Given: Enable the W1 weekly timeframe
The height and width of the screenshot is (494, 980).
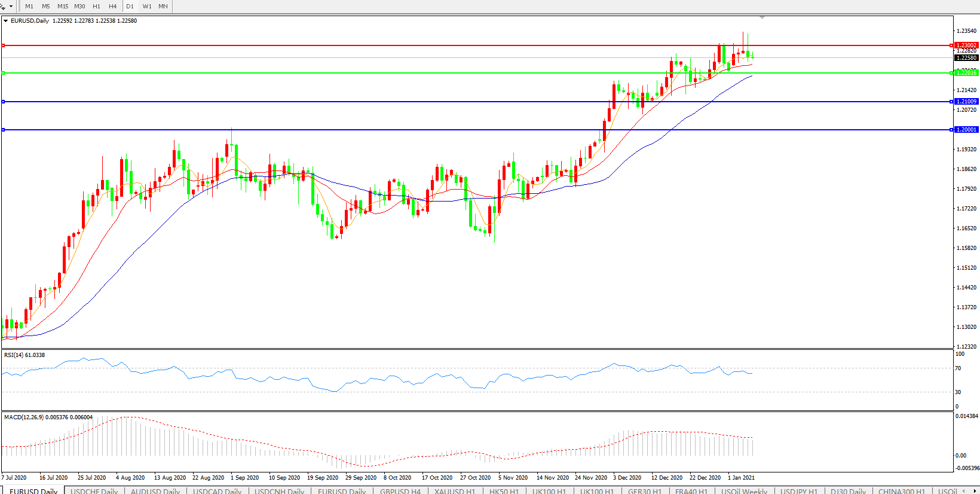Looking at the screenshot, I should pos(147,6).
